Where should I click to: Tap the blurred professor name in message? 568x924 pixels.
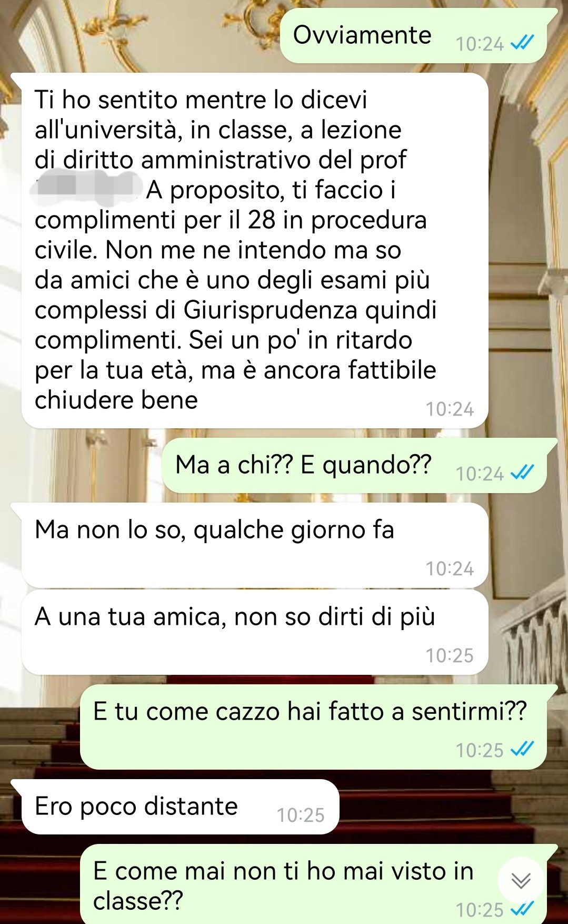coord(87,189)
